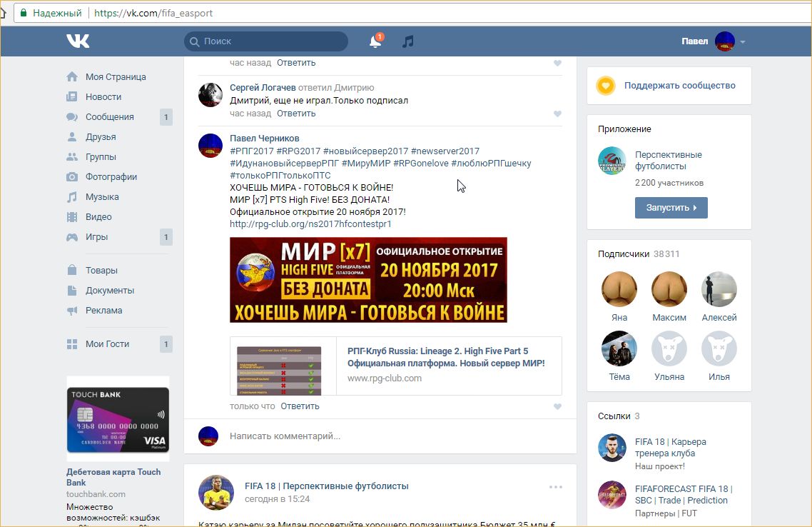This screenshot has height=527, width=812.
Task: Expand the profile dropdown arrow next to Павел
Action: [x=743, y=42]
